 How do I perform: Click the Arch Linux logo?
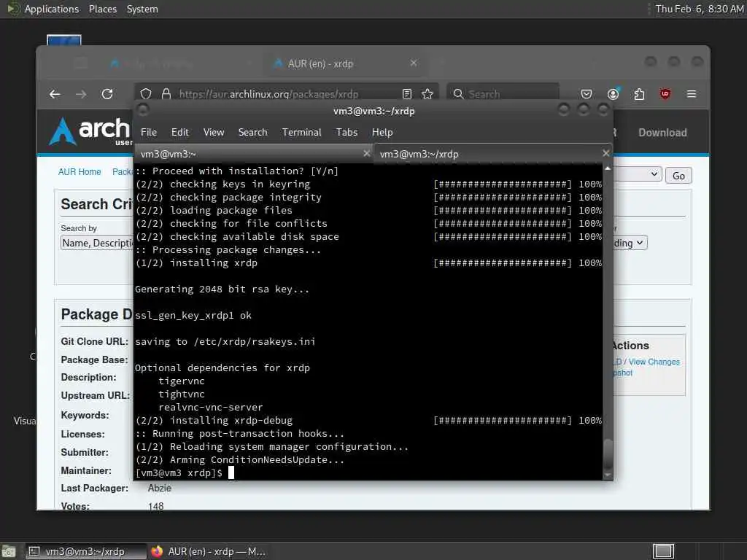[90, 131]
